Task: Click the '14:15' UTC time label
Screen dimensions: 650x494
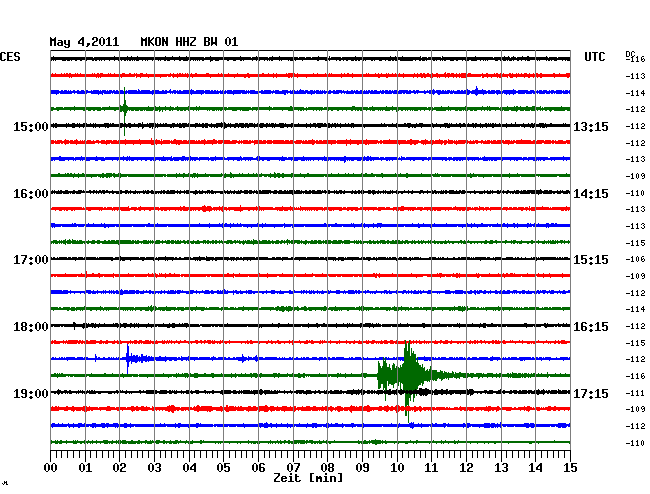Action: (x=591, y=194)
